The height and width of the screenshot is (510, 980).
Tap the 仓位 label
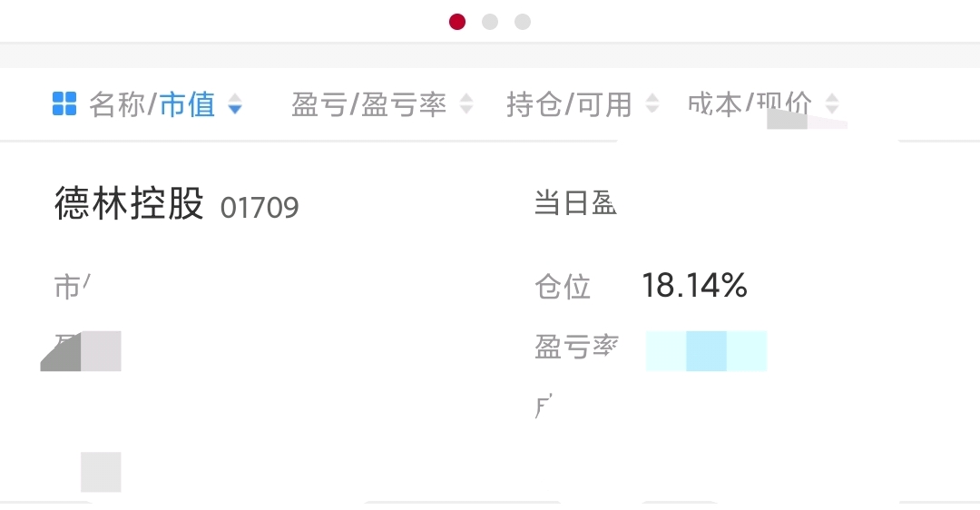point(563,287)
